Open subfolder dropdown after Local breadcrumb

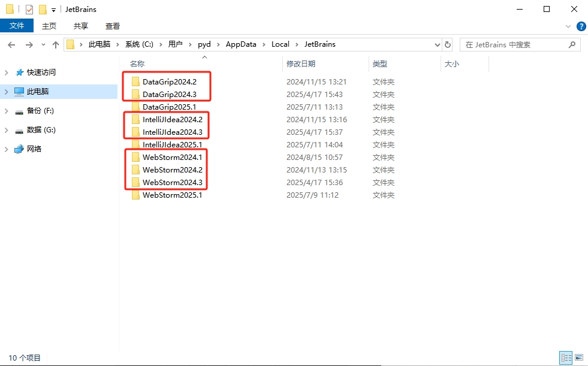click(297, 44)
